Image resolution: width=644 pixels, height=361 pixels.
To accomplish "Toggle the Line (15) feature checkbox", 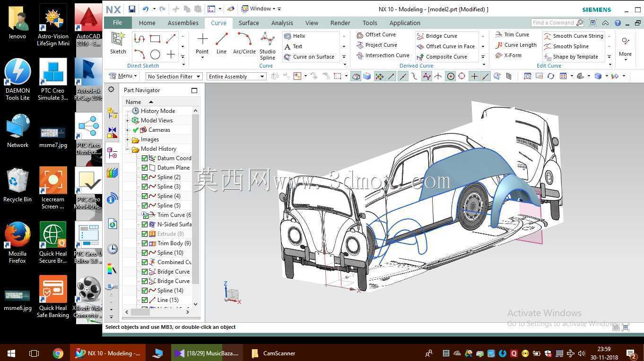I will pyautogui.click(x=145, y=300).
